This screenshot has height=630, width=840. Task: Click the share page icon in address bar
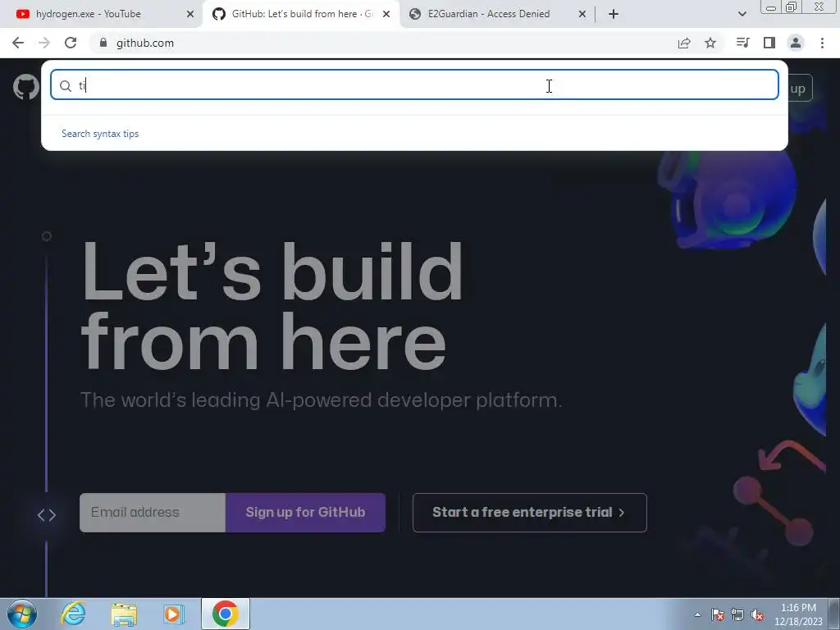coord(684,43)
